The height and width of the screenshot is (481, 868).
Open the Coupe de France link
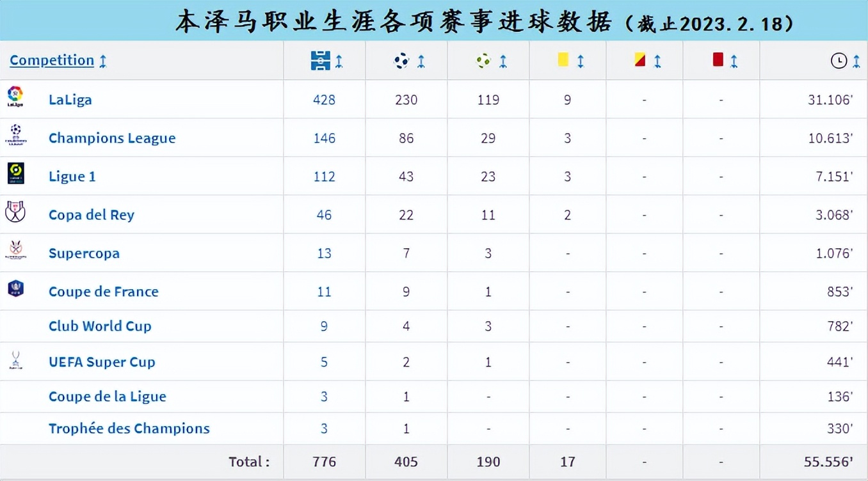click(x=104, y=292)
